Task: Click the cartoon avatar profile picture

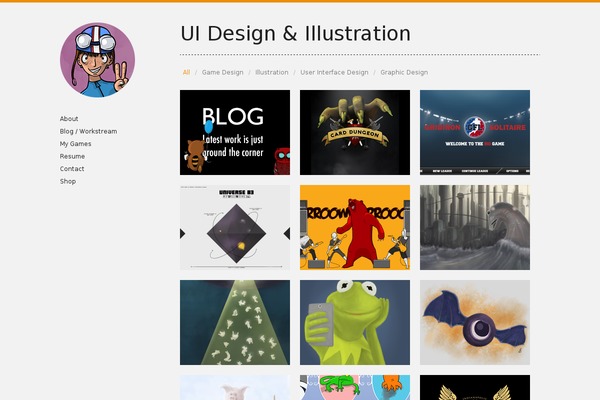Action: point(98,60)
